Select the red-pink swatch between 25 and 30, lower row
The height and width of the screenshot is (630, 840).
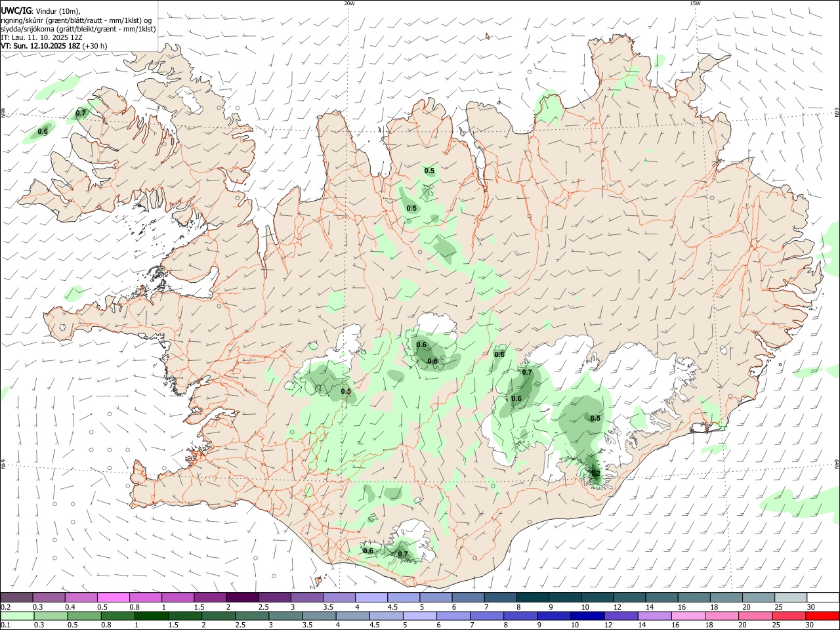point(788,616)
